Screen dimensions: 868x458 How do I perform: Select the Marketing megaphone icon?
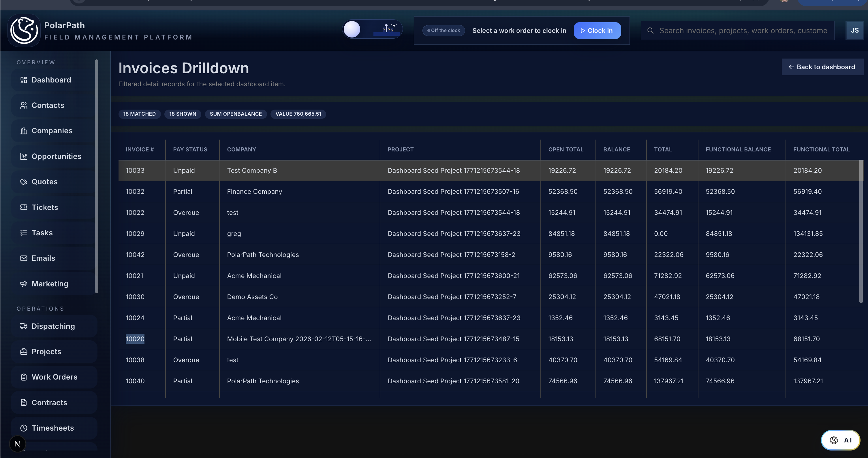click(24, 284)
